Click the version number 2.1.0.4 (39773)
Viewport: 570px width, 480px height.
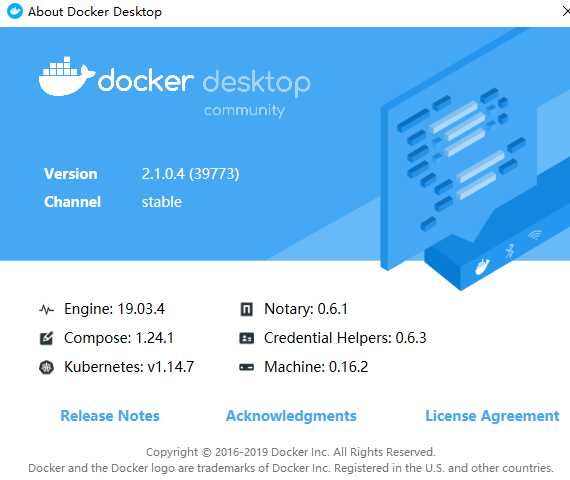pyautogui.click(x=190, y=174)
